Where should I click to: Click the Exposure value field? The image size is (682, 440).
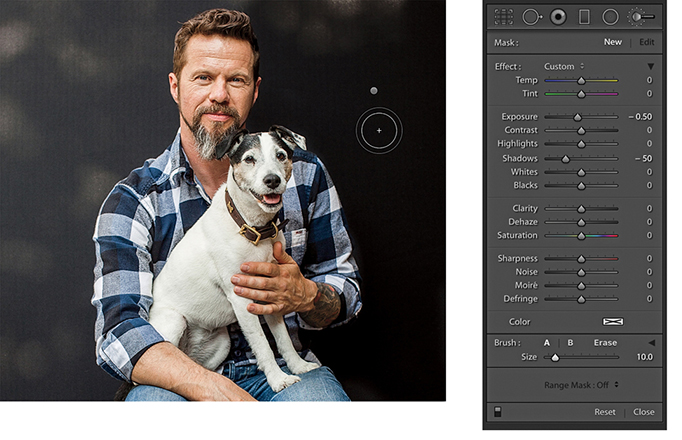640,117
